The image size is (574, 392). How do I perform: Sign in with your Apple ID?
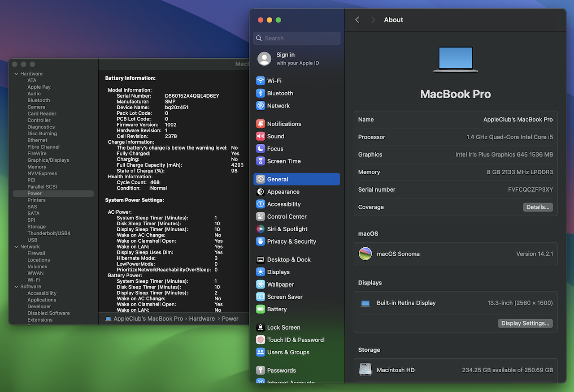pos(297,59)
